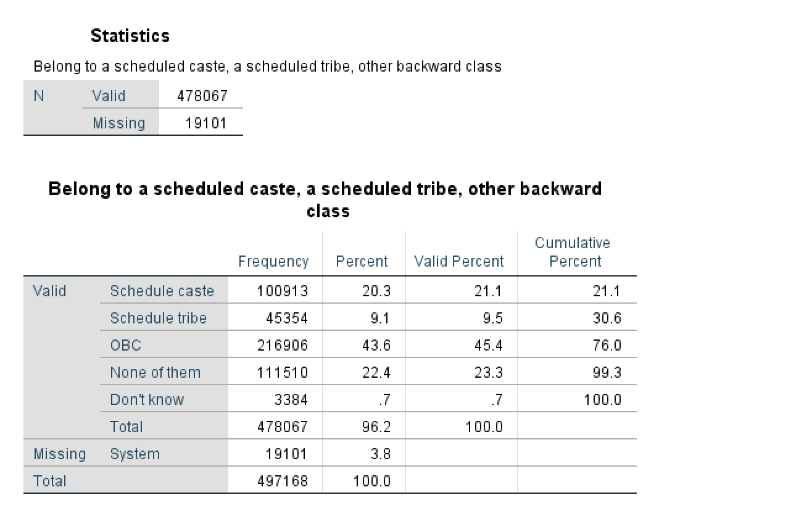Click the OBC frequency cell 216906
The image size is (812, 516).
tap(282, 346)
